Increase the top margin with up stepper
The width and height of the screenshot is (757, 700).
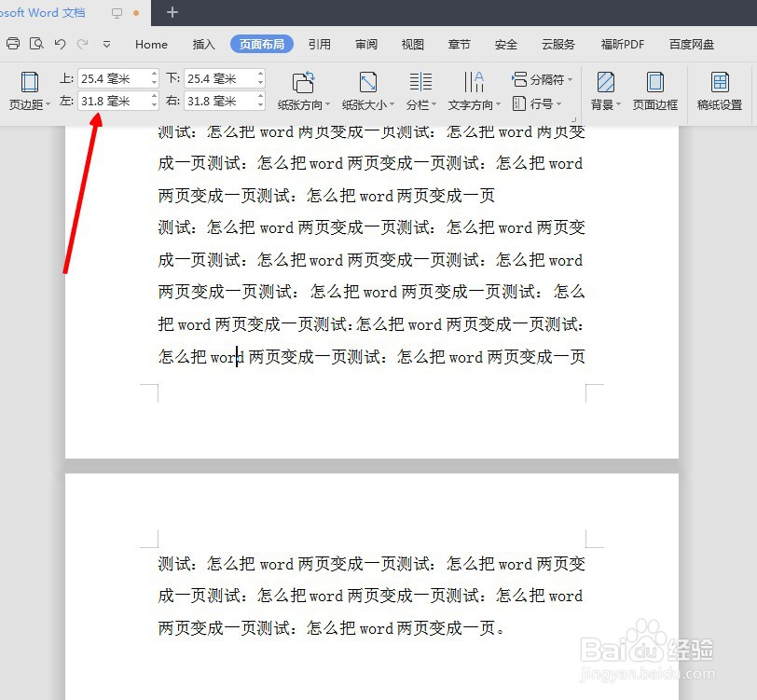click(155, 74)
